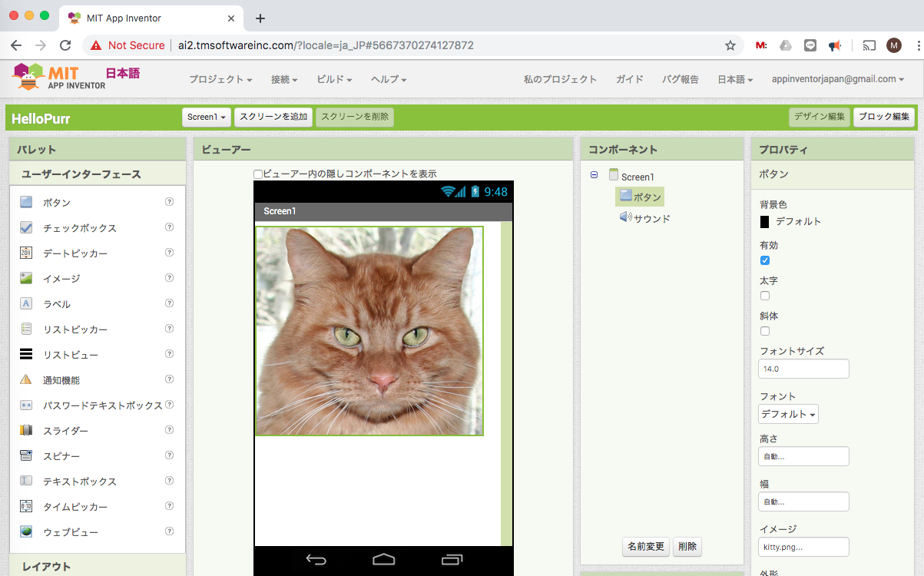Open the ビルド menu
The width and height of the screenshot is (924, 576).
(x=333, y=79)
